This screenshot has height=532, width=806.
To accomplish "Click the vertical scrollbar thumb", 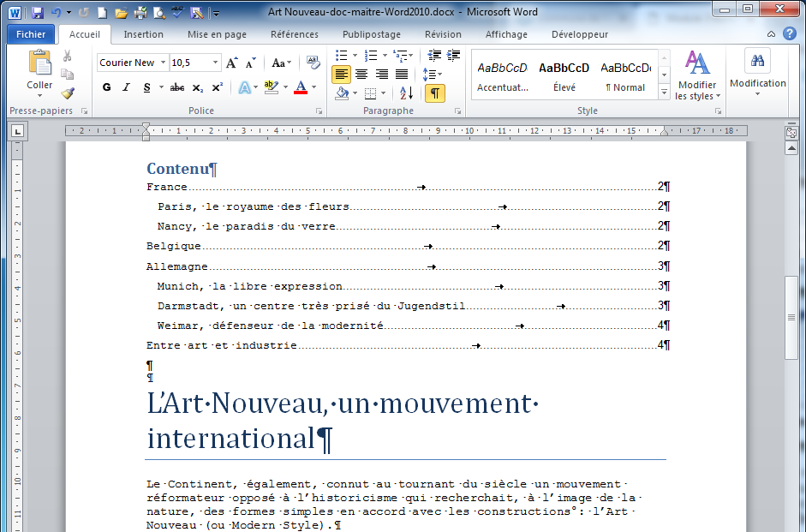I will point(791,317).
